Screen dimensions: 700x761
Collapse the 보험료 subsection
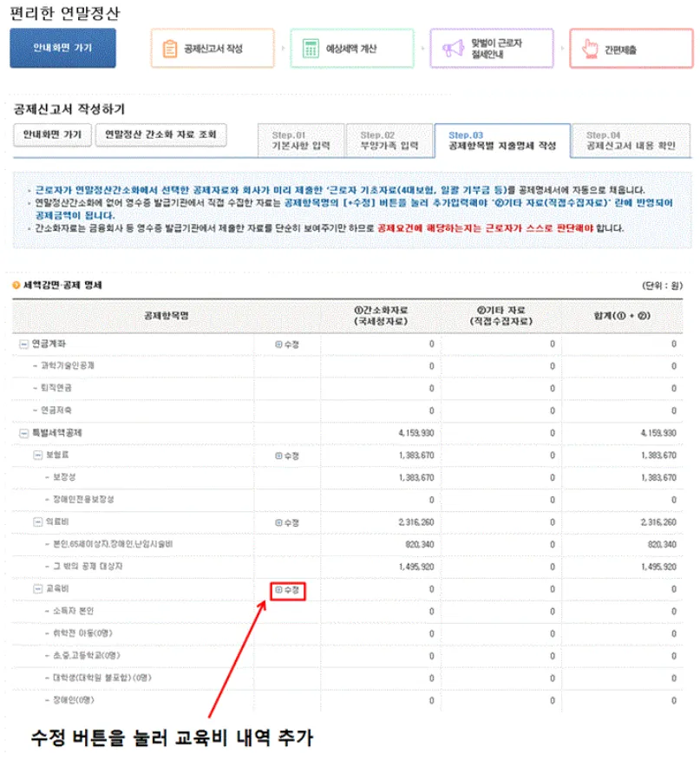point(38,456)
